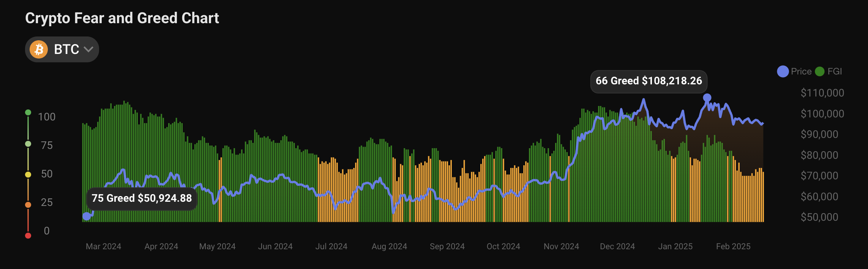Click the blue price peak marker dot
868x269 pixels.
click(x=707, y=98)
